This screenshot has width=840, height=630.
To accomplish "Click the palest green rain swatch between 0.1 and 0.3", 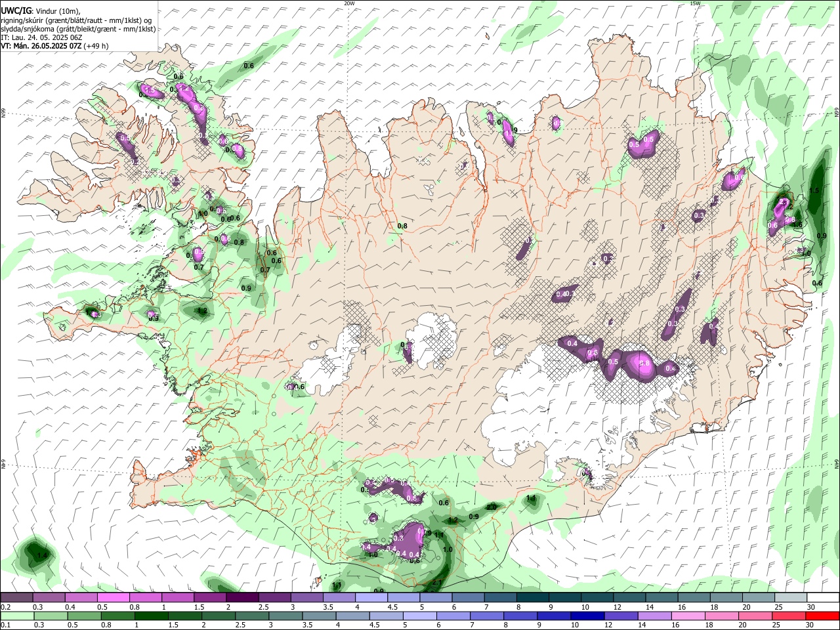I will click(17, 616).
